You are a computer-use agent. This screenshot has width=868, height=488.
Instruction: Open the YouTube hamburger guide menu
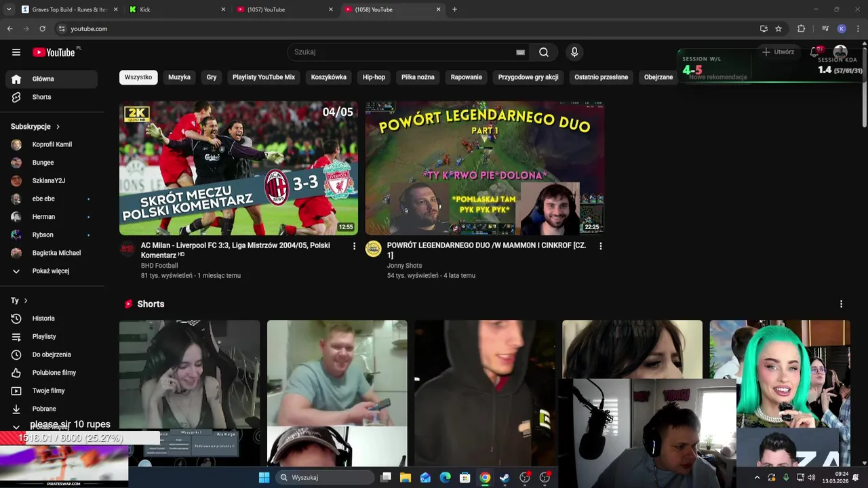tap(16, 52)
